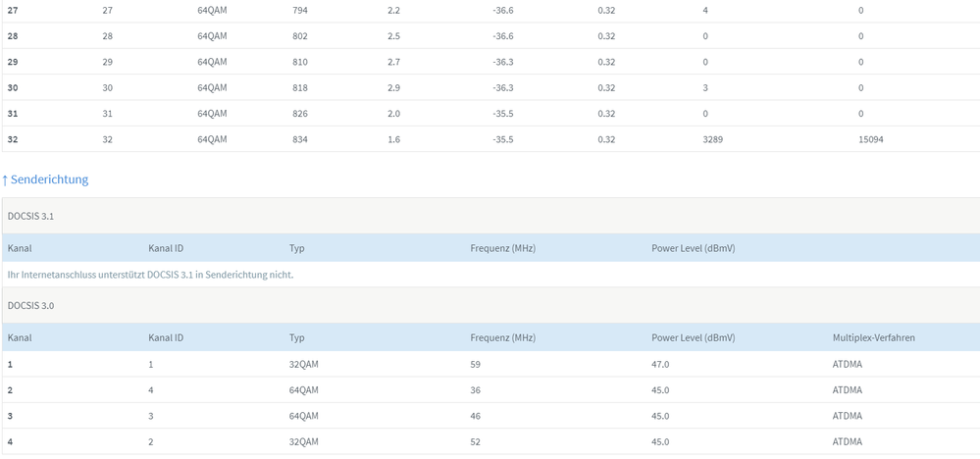Click power level value 2.0

pyautogui.click(x=393, y=114)
